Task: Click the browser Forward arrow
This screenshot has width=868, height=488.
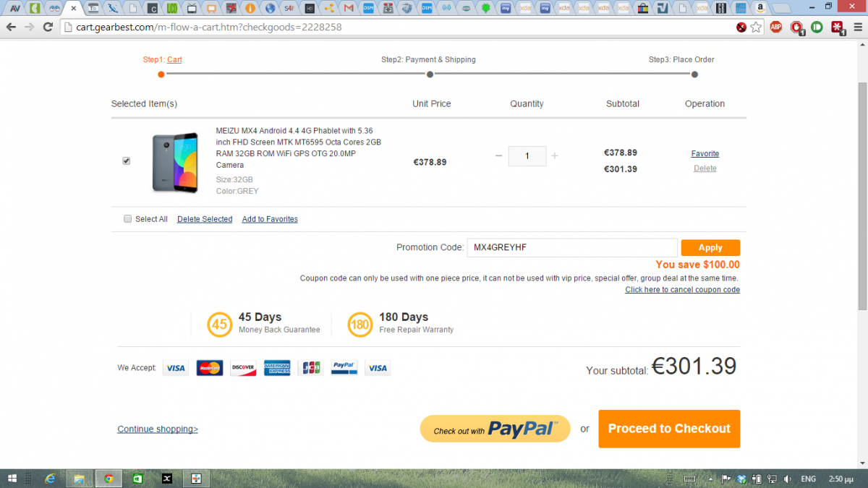Action: pyautogui.click(x=29, y=27)
